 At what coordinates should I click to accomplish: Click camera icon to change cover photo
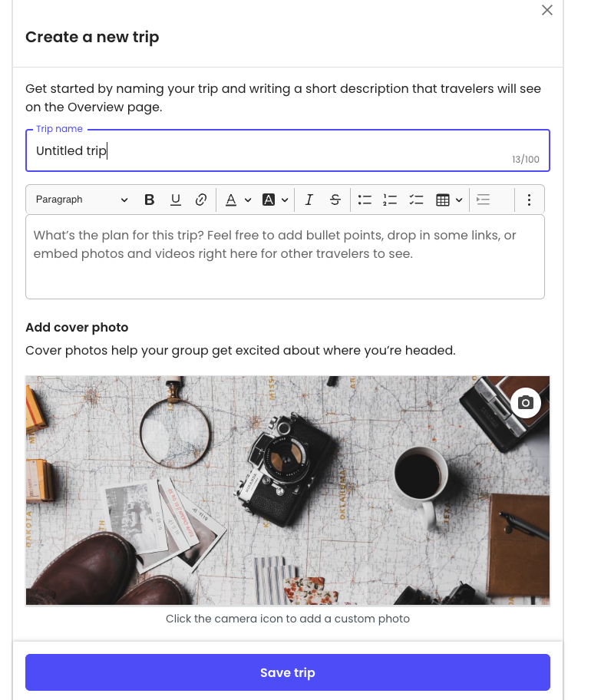coord(526,403)
